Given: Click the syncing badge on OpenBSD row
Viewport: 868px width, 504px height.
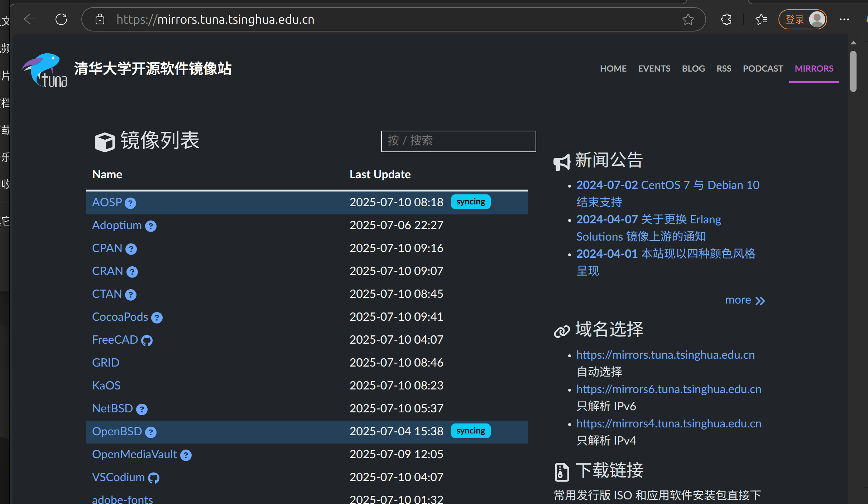Looking at the screenshot, I should click(x=470, y=431).
